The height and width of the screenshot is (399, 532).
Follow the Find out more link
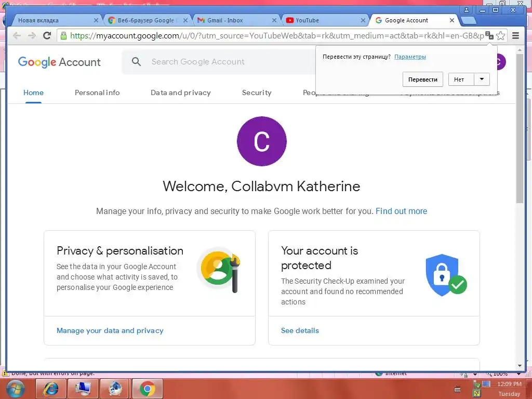(401, 211)
